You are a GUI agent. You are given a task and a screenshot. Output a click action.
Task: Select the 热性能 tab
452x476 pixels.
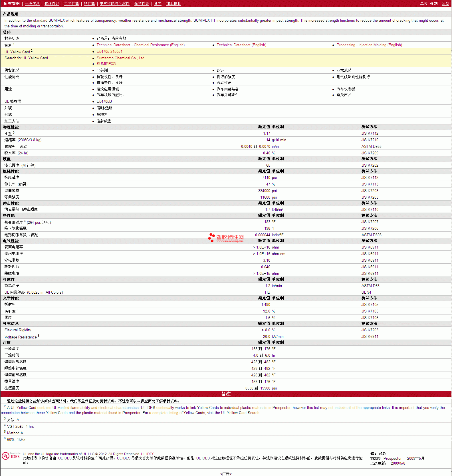89,4
